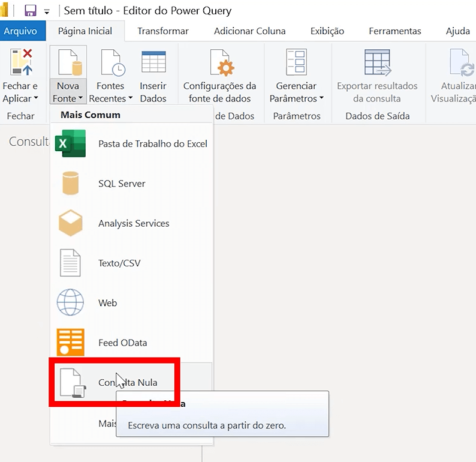Click the Texto/CSV document icon
The image size is (476, 462).
pos(70,263)
